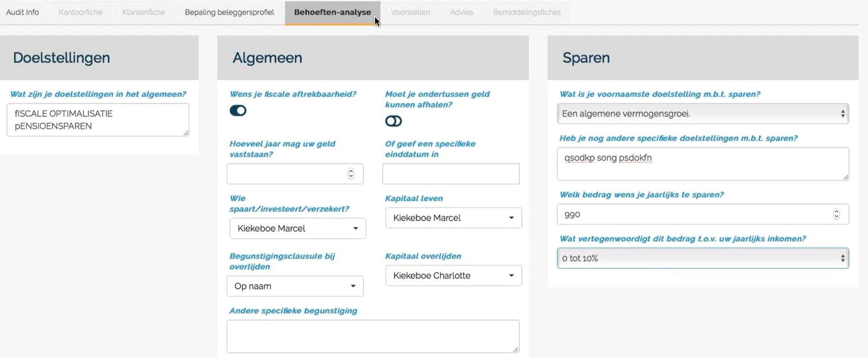Switch to the Bemiddelingsfiches tab

coord(527,12)
